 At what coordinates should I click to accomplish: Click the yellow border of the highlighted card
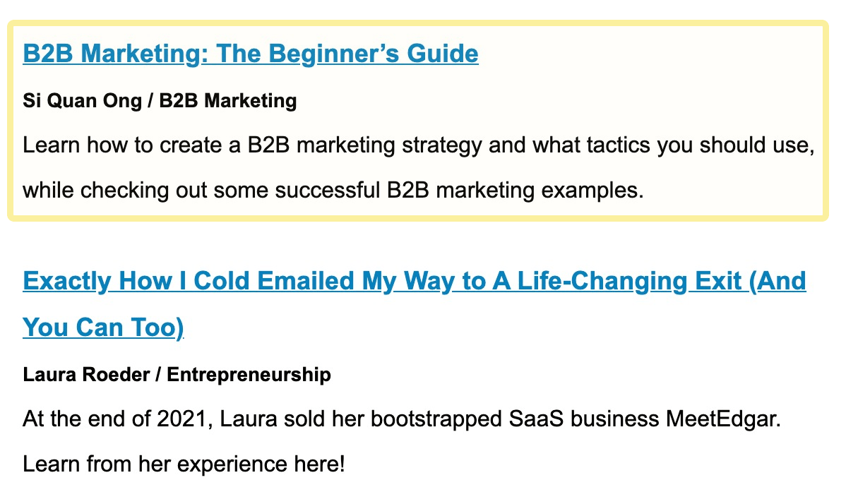tap(418, 23)
